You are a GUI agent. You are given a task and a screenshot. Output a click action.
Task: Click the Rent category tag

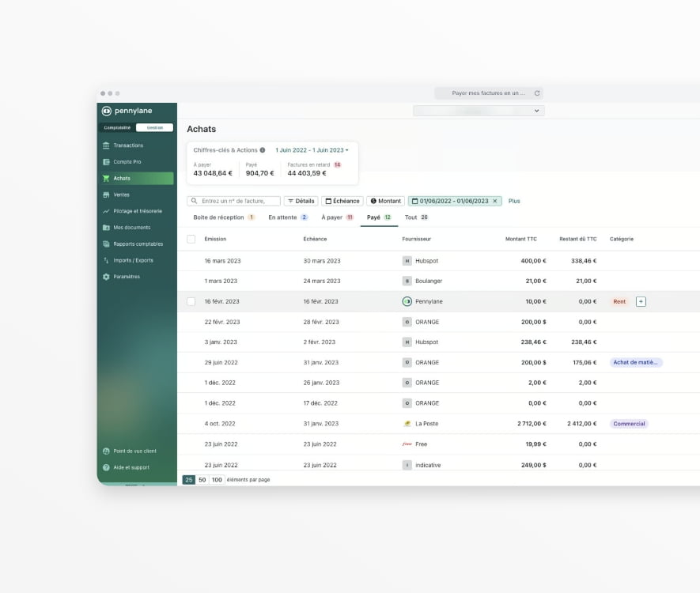(619, 301)
